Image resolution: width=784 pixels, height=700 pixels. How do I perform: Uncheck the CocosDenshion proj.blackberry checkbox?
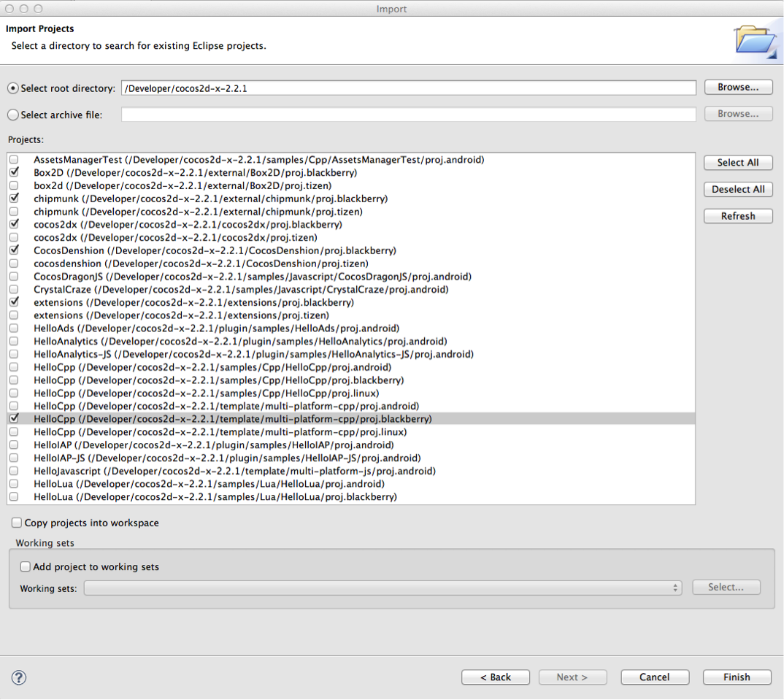[14, 250]
